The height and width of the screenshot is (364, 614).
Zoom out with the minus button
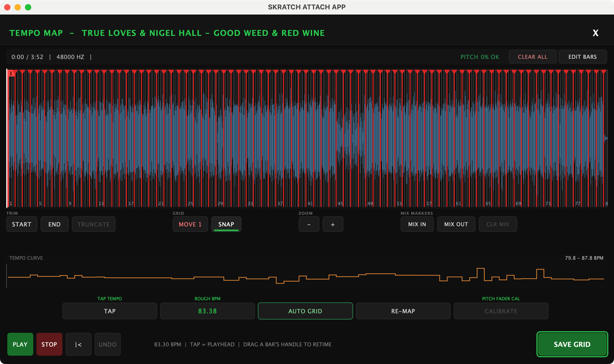(309, 224)
